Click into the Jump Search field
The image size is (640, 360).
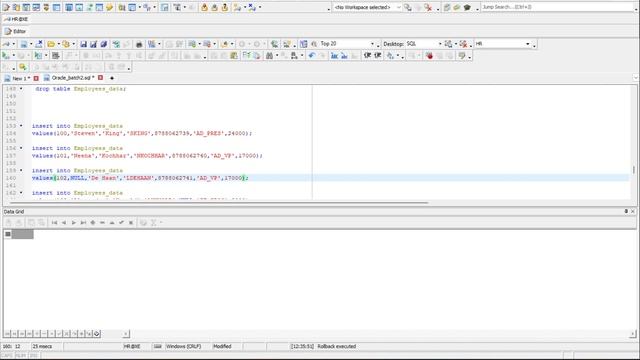pos(558,7)
